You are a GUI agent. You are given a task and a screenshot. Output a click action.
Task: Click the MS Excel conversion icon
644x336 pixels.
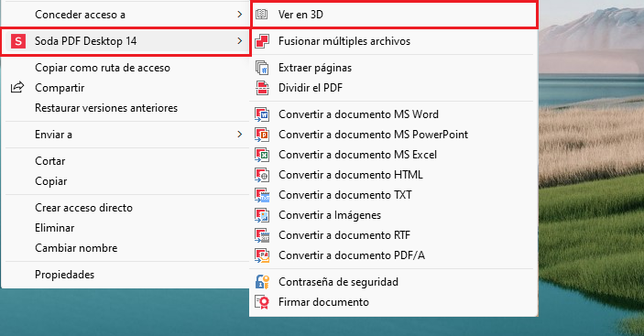tap(262, 155)
